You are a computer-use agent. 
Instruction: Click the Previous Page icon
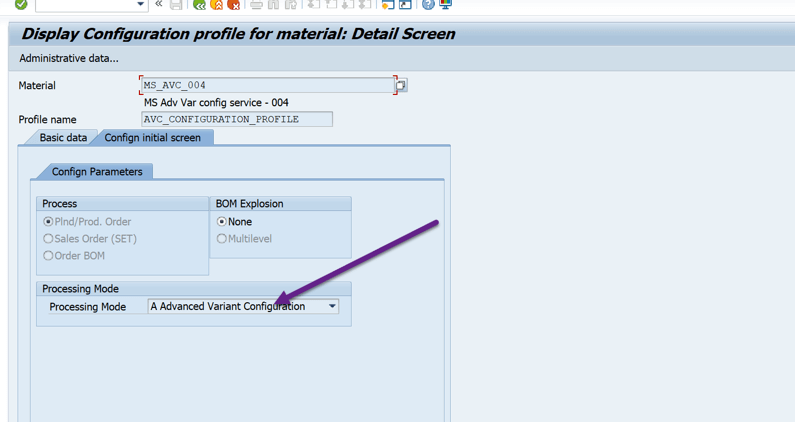pos(331,5)
